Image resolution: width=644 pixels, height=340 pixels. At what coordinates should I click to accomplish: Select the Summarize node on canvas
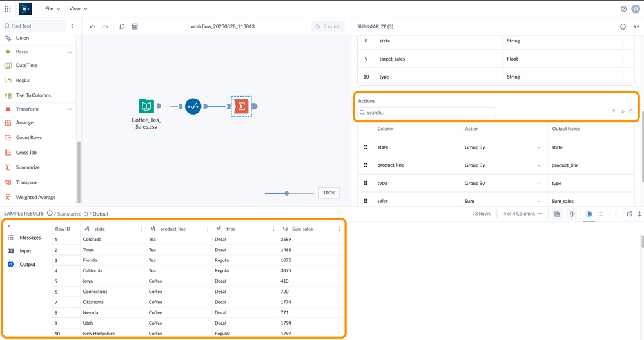(x=242, y=106)
